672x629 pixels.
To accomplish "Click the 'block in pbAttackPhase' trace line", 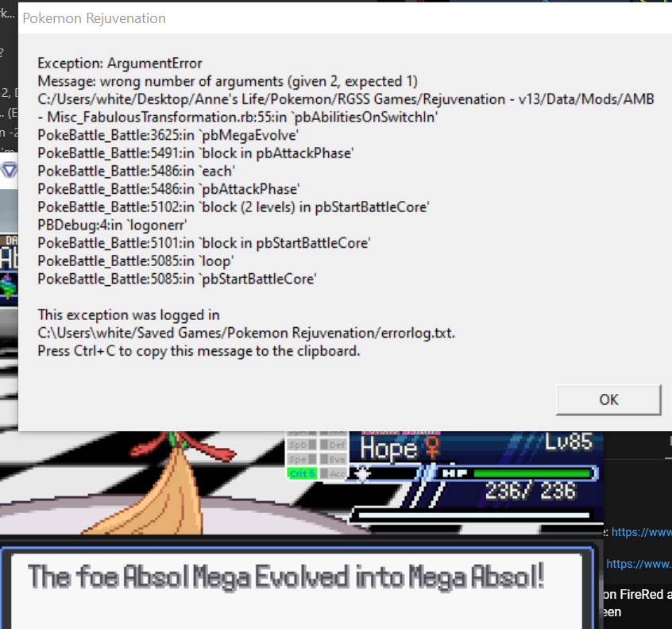I will (x=195, y=153).
